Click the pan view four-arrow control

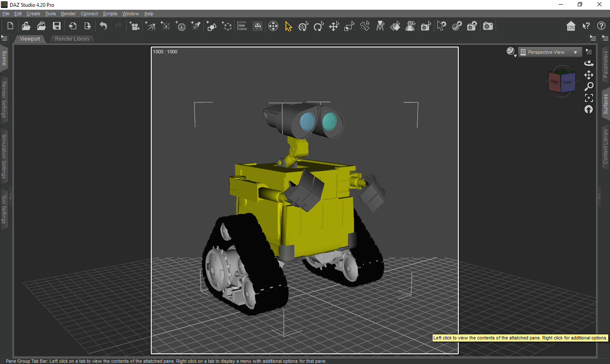(589, 75)
